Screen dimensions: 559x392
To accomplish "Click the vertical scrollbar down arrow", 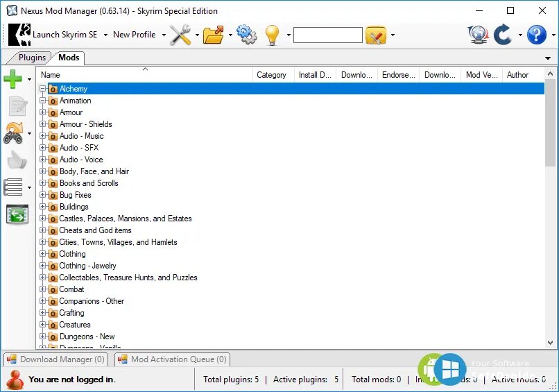I will pos(550,343).
